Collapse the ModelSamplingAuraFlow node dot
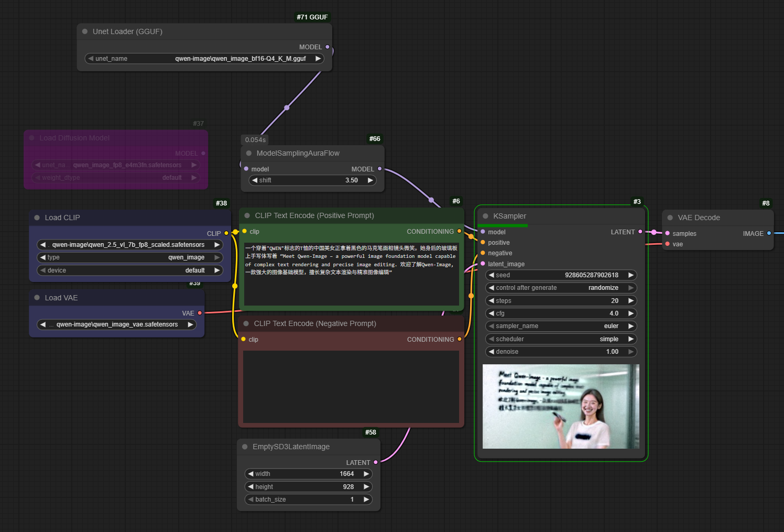784x532 pixels. pyautogui.click(x=249, y=153)
